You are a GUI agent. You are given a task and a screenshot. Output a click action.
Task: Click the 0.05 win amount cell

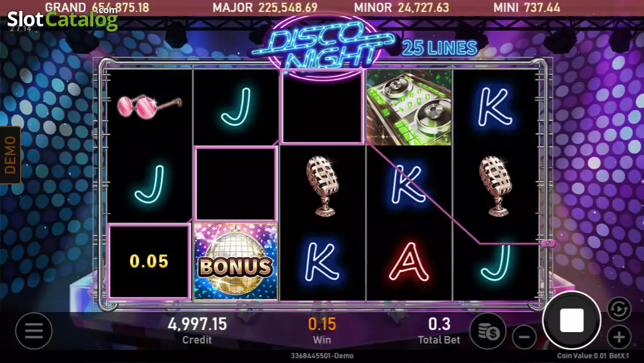149,261
